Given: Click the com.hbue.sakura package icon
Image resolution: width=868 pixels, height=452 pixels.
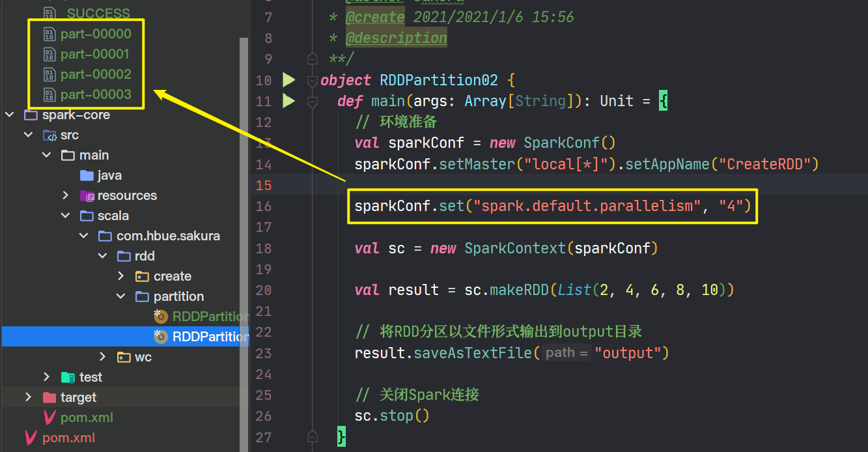Looking at the screenshot, I should point(105,236).
